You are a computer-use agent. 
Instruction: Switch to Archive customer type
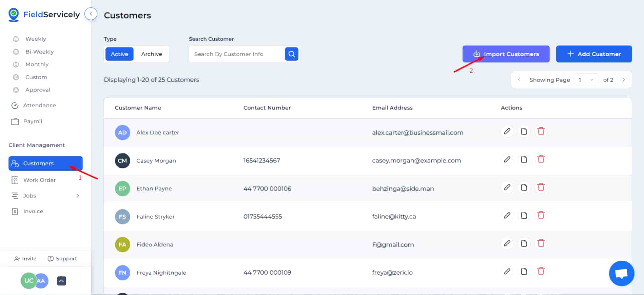[x=152, y=54]
